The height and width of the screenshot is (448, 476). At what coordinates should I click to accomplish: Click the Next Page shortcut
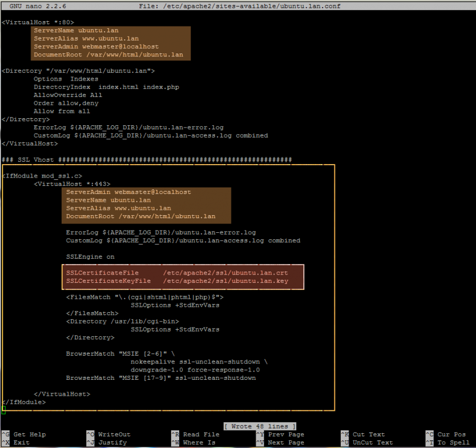[x=286, y=443]
